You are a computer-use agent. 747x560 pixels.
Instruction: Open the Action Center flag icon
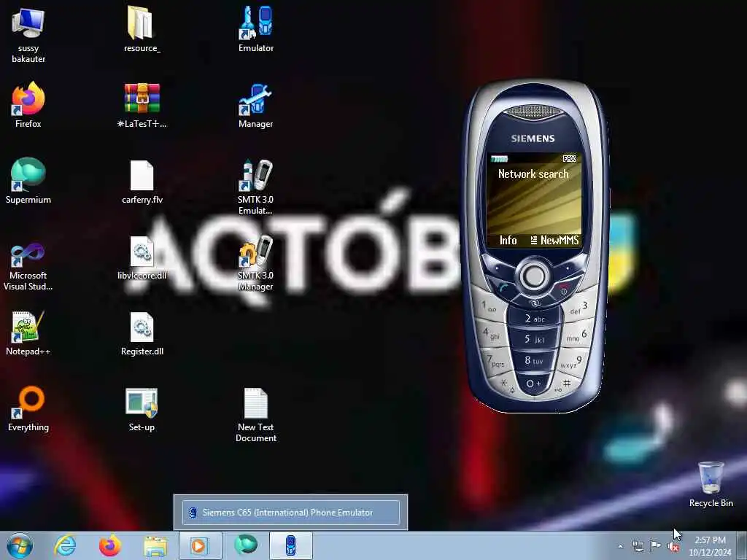pyautogui.click(x=656, y=545)
